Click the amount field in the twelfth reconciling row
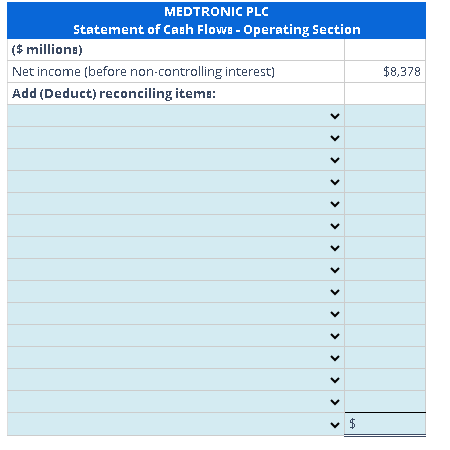This screenshot has height=450, width=450. coord(385,358)
